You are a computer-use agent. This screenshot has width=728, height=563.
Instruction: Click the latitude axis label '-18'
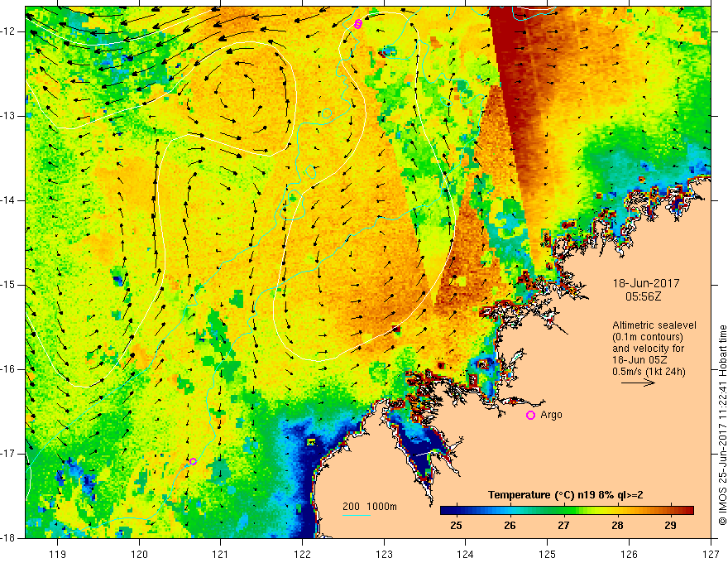click(x=8, y=538)
